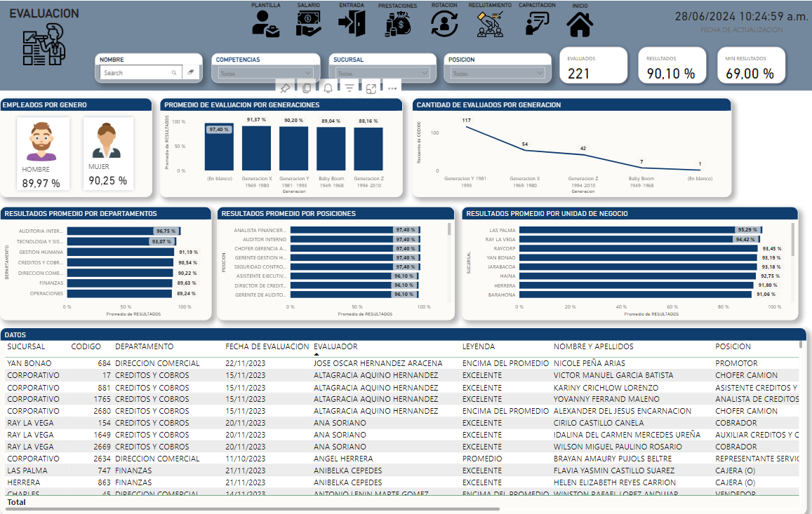The image size is (812, 514).
Task: Open the Plantilla navigation icon
Action: click(265, 23)
